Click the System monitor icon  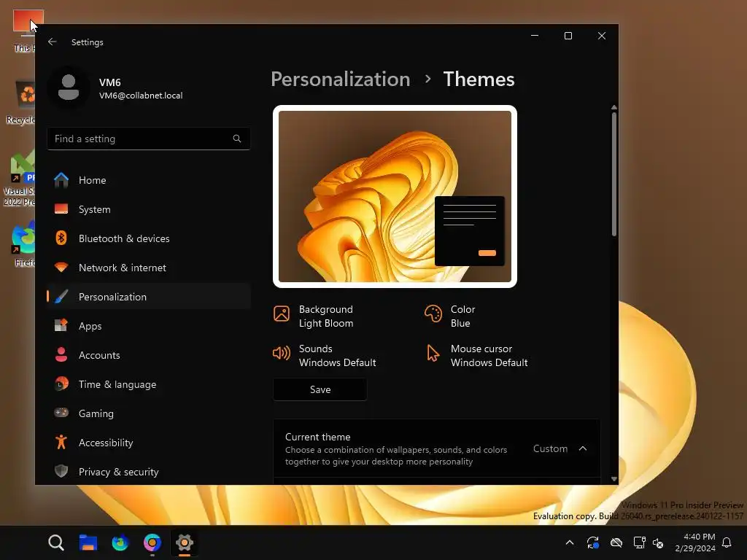(x=61, y=209)
